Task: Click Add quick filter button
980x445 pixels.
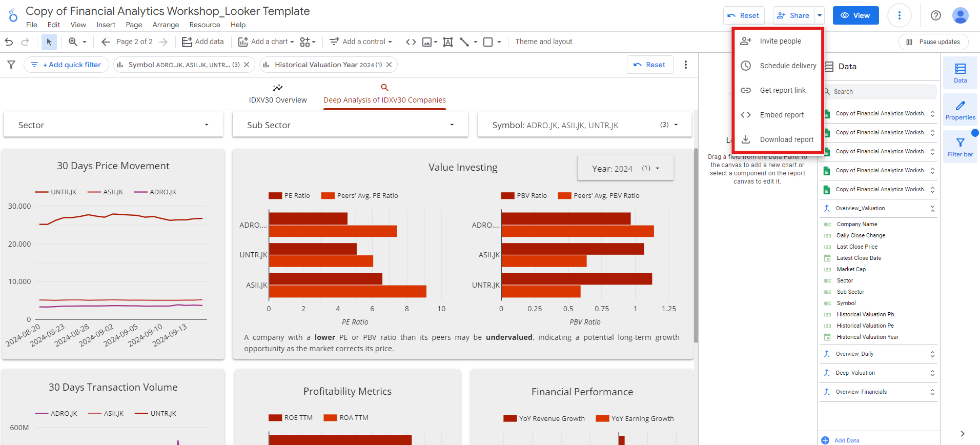Action: pyautogui.click(x=66, y=65)
